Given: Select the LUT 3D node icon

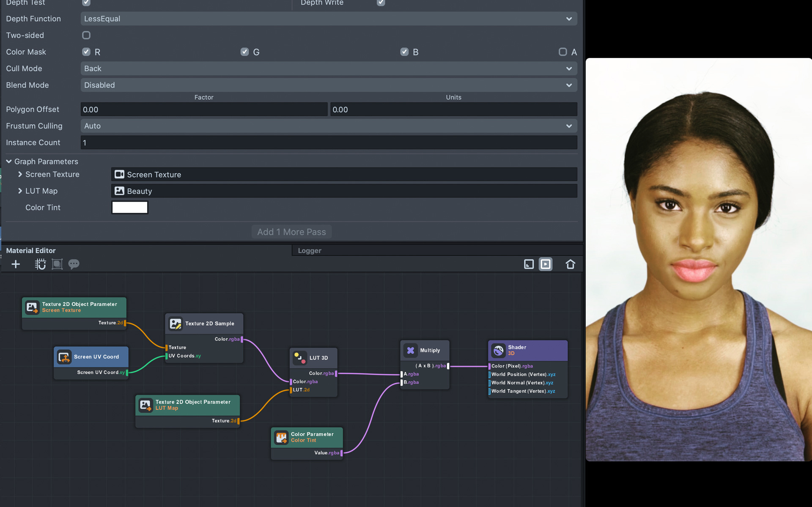Looking at the screenshot, I should click(x=300, y=358).
